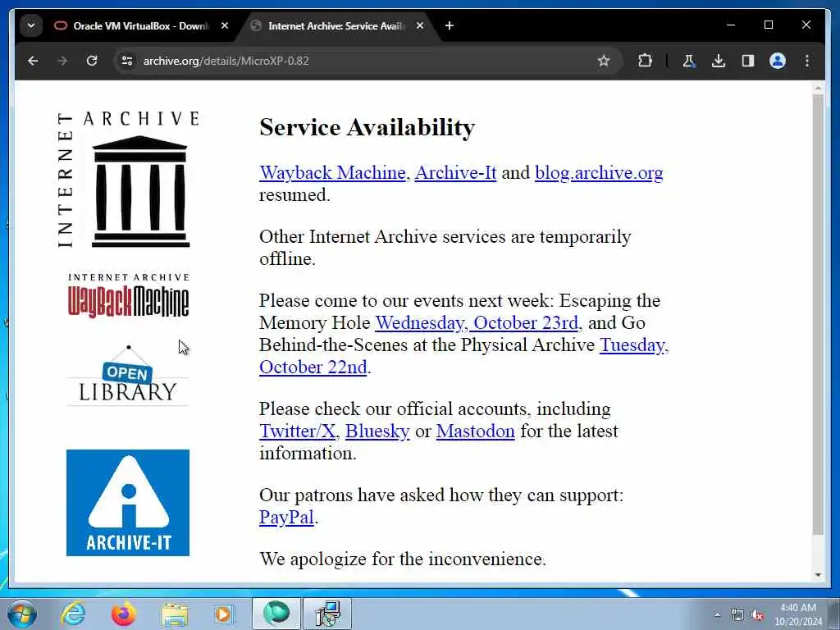Screen dimensions: 840x630
Task: Close the Oracle VM VirtualBox tab
Action: 225,25
